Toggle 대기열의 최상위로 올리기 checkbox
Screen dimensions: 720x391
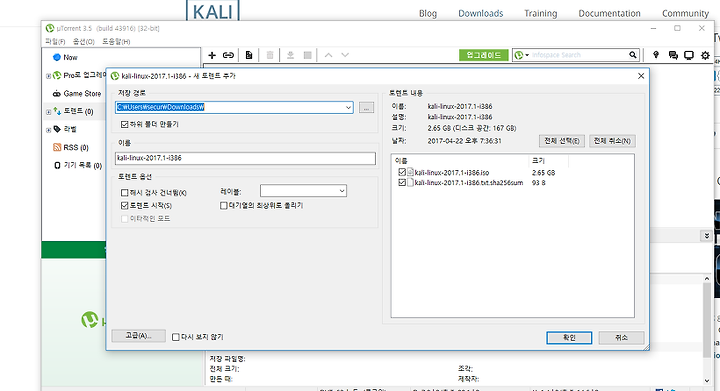point(224,206)
